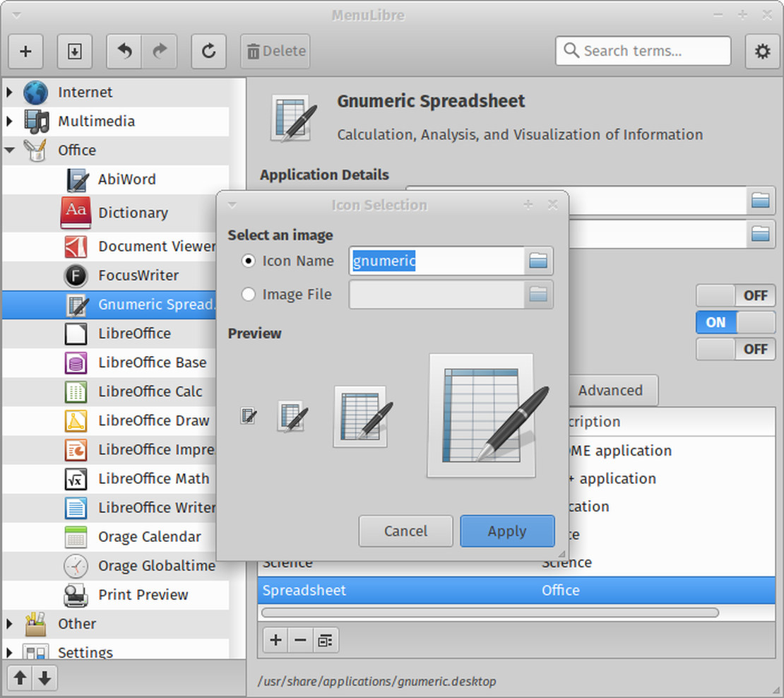This screenshot has width=784, height=698.
Task: Enable the topmost OFF toggle
Action: pyautogui.click(x=735, y=295)
